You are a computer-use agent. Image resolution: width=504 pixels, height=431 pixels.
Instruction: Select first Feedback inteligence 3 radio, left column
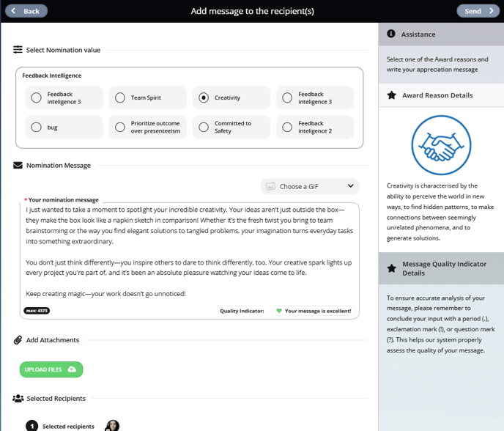37,97
